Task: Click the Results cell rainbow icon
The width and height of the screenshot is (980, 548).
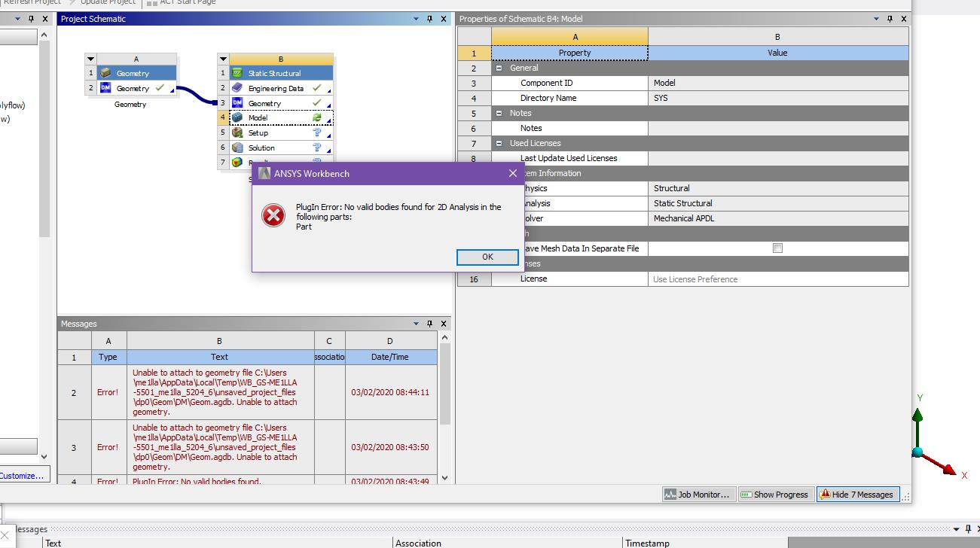Action: 237,162
